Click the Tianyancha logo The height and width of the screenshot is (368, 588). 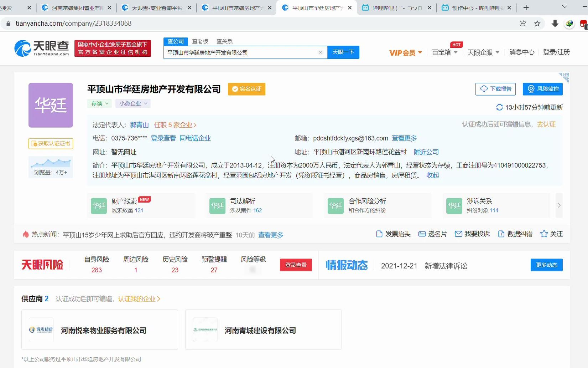coord(42,48)
